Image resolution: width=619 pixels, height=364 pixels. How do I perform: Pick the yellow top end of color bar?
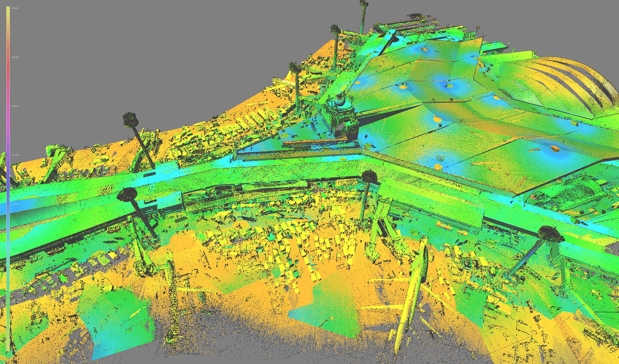point(8,10)
